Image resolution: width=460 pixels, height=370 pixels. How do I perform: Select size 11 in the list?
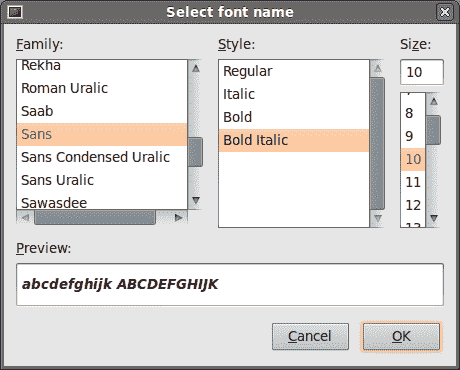(413, 182)
